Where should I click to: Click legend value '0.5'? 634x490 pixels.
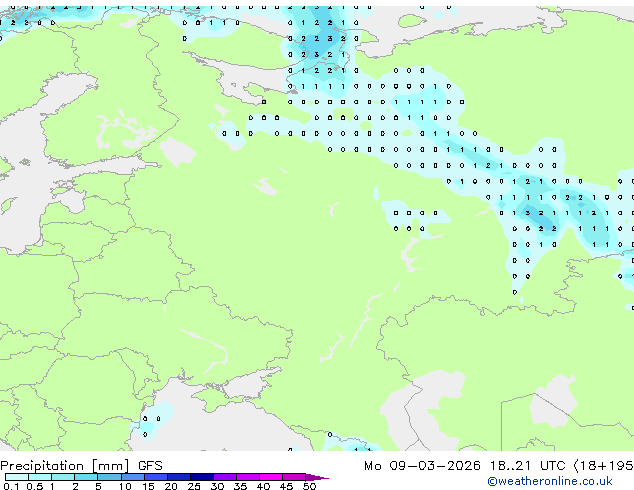click(x=35, y=486)
